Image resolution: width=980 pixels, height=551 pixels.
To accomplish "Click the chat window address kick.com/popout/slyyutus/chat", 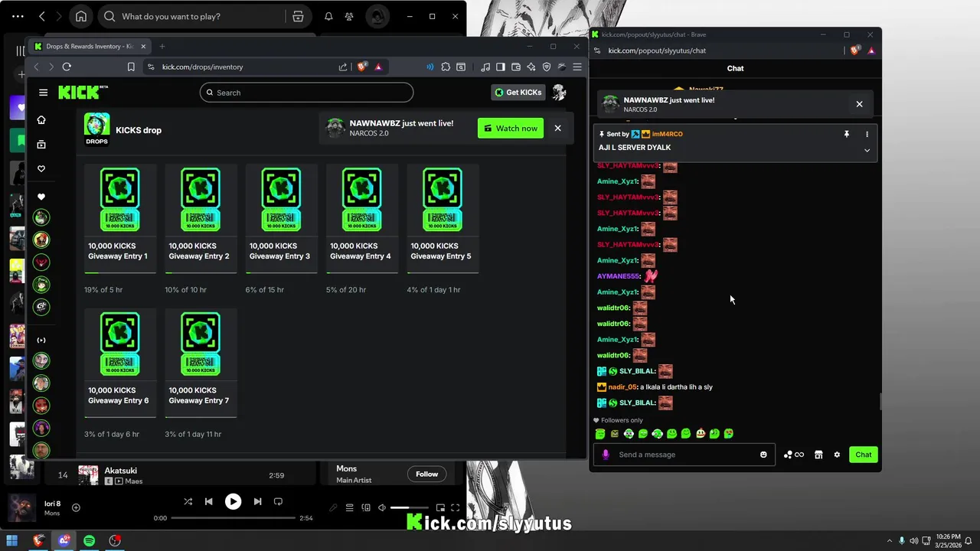I will pos(657,51).
